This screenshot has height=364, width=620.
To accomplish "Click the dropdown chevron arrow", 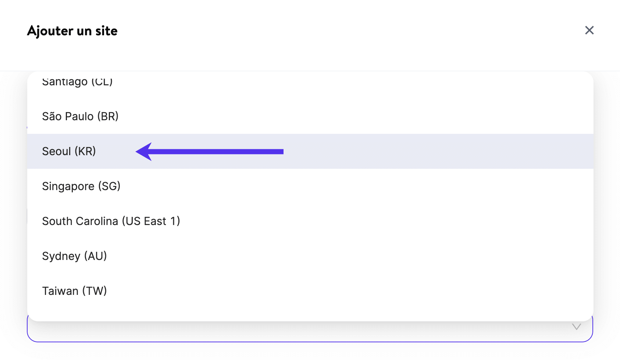I will pos(576,327).
